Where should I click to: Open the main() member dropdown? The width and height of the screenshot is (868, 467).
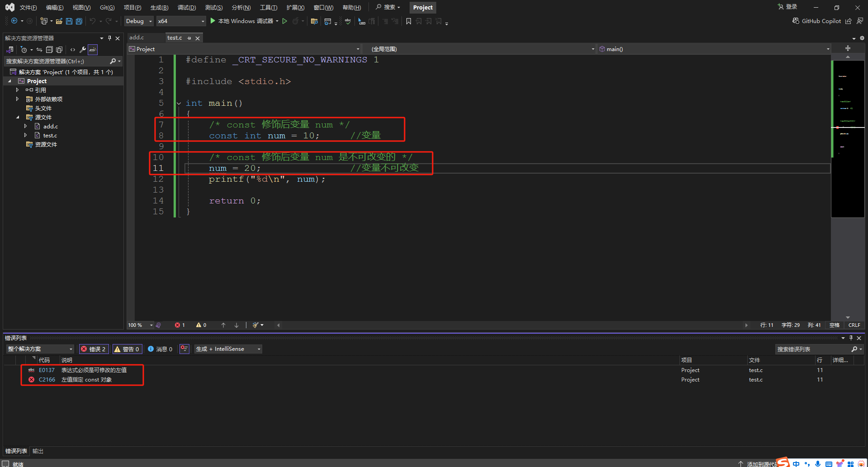[714, 49]
